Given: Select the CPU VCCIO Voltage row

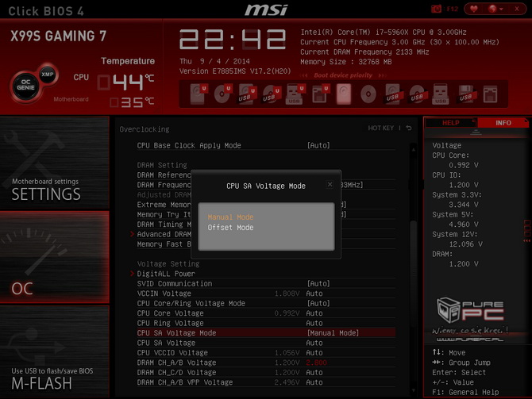Looking at the screenshot, I should (266, 352).
